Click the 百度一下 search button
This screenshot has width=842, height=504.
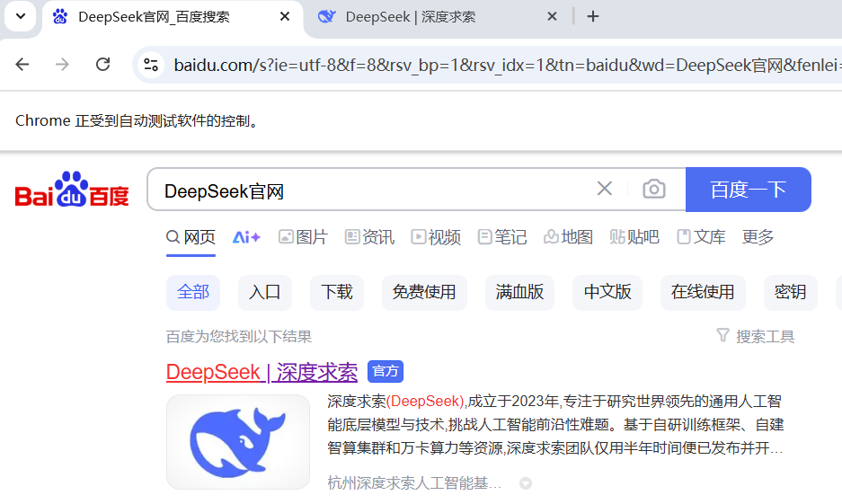(748, 190)
